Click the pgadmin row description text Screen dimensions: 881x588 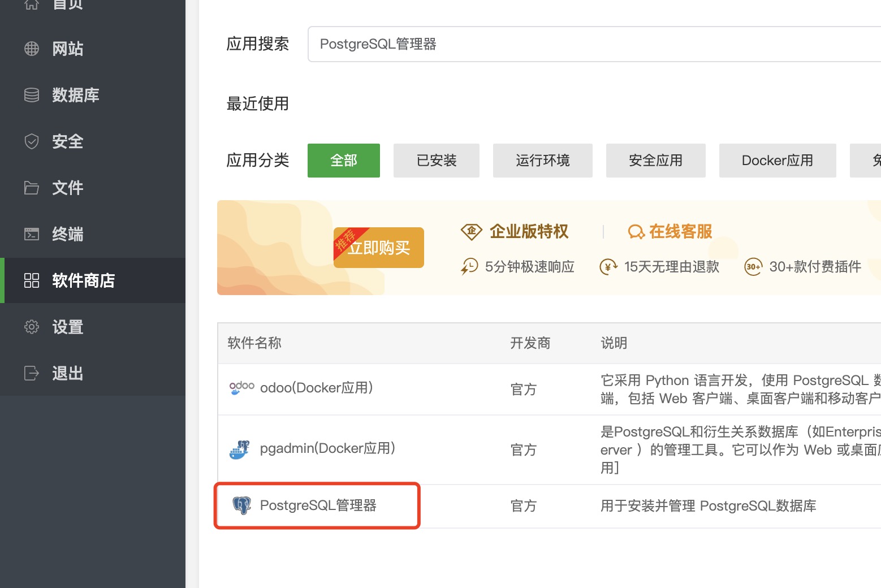coord(741,450)
